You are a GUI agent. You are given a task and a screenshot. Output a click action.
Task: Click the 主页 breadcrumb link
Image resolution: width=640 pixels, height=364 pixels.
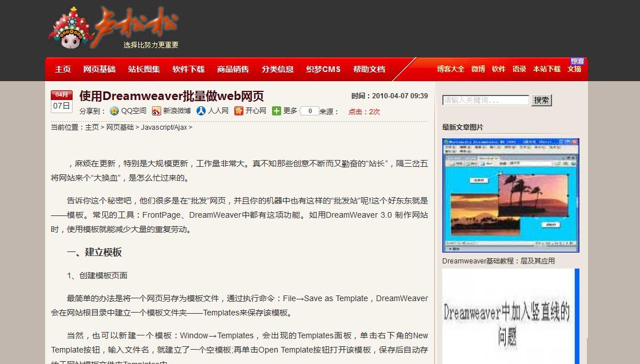(x=92, y=127)
